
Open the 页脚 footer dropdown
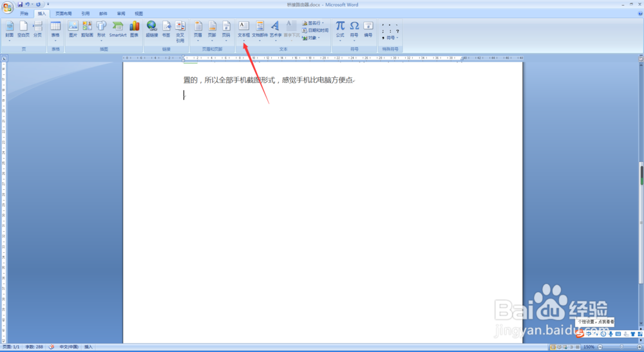pos(212,31)
